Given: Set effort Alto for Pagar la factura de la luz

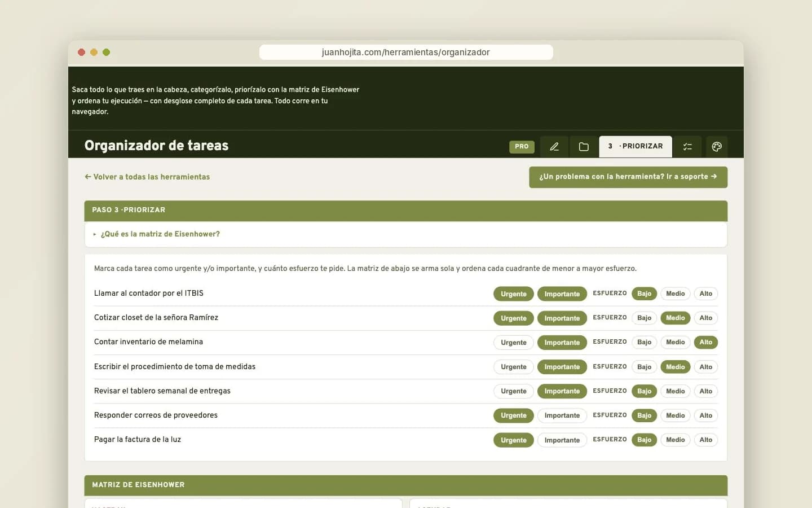Looking at the screenshot, I should (706, 440).
